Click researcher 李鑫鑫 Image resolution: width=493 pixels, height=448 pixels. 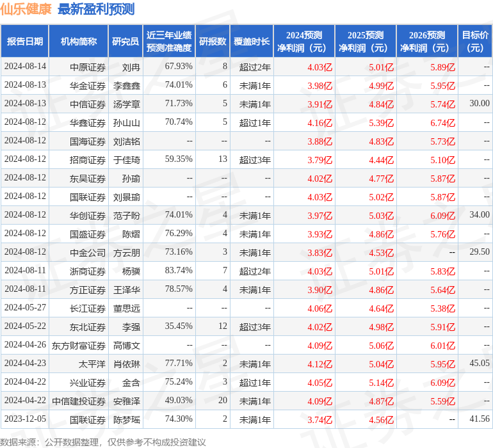127,86
